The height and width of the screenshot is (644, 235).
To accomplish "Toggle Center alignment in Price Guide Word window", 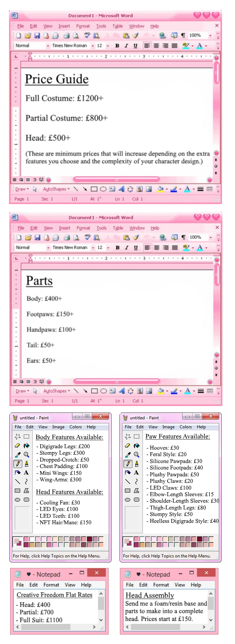I will [156, 46].
